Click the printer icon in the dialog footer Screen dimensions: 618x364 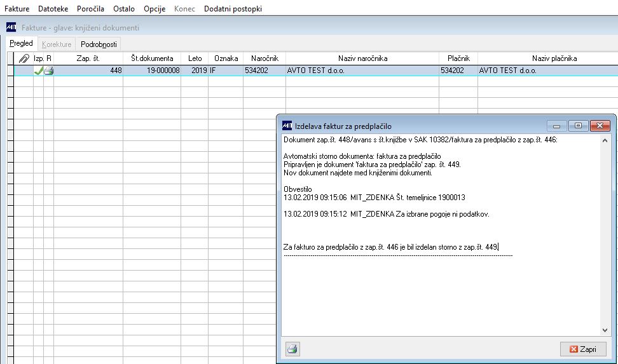coord(292,349)
